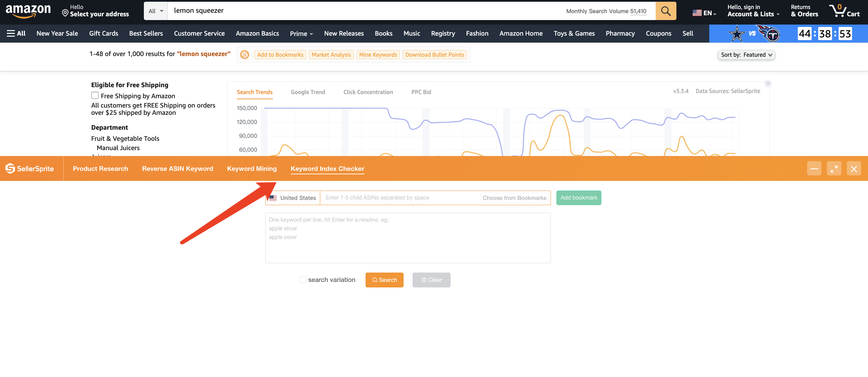Open Reverse ASIN Keyword tab

pos(177,168)
